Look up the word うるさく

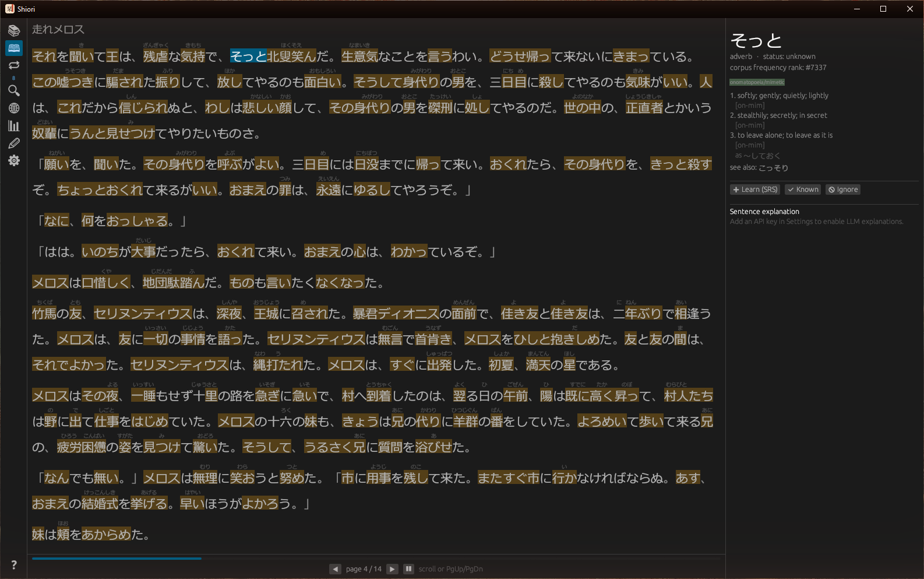pos(329,447)
